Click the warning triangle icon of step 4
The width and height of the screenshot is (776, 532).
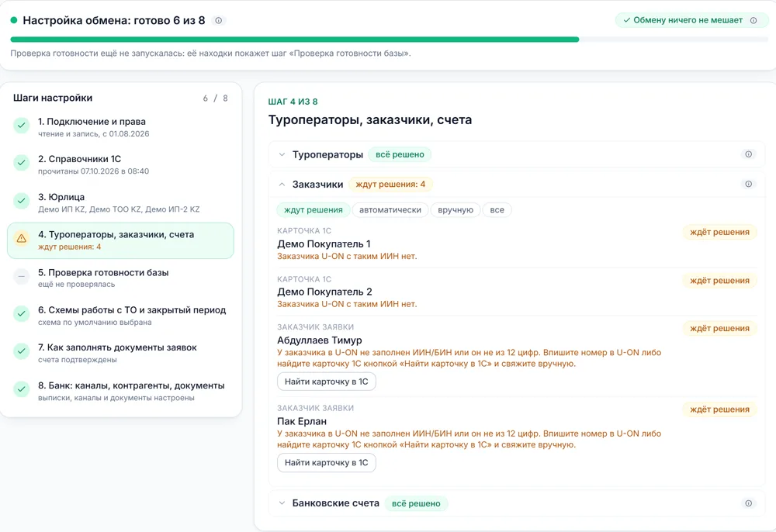coord(21,239)
